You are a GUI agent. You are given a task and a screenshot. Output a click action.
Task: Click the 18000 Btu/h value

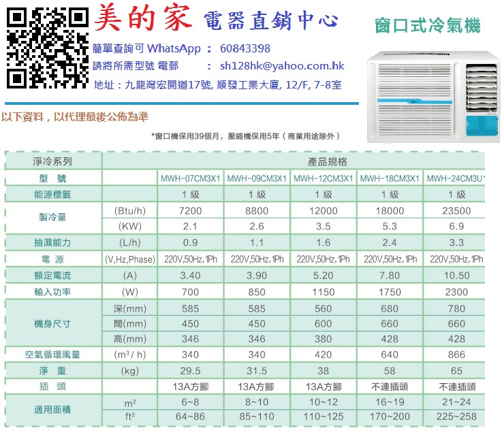(390, 211)
